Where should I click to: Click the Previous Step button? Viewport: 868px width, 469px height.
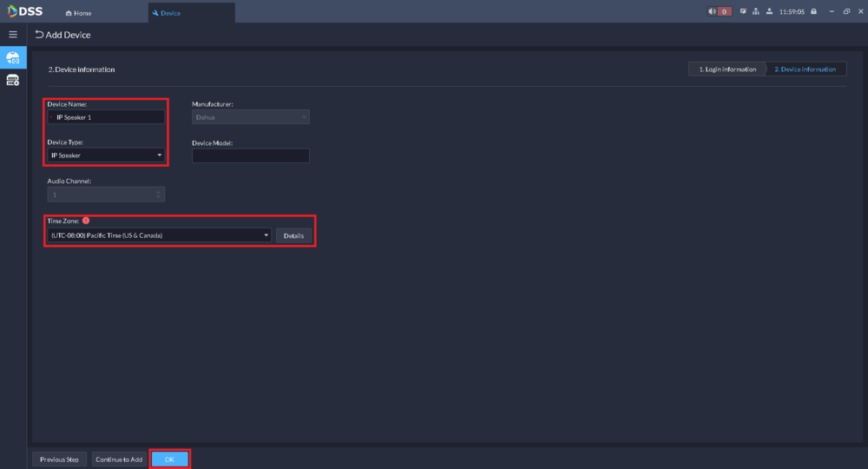click(x=59, y=459)
